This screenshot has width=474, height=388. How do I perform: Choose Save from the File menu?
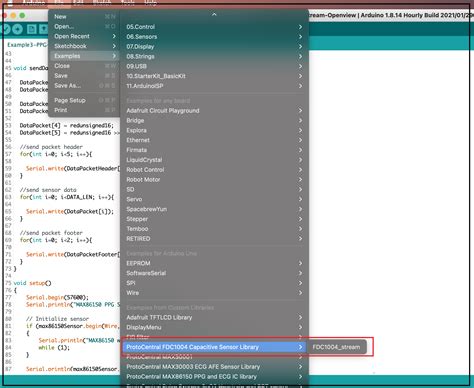pyautogui.click(x=85, y=76)
